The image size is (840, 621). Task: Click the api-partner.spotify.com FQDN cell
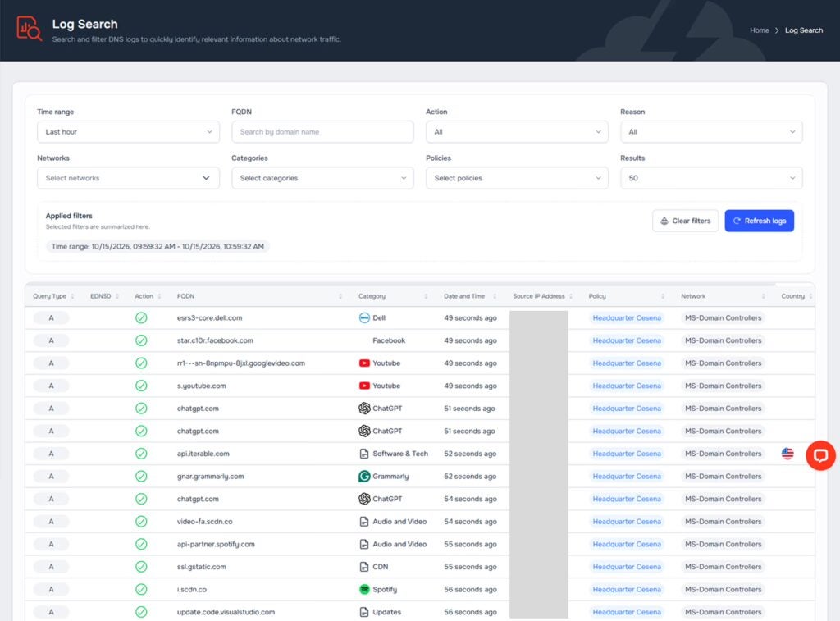(216, 545)
